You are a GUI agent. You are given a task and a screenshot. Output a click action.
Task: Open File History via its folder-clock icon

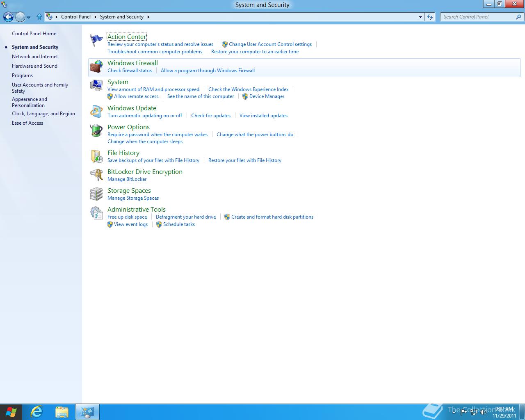[96, 156]
